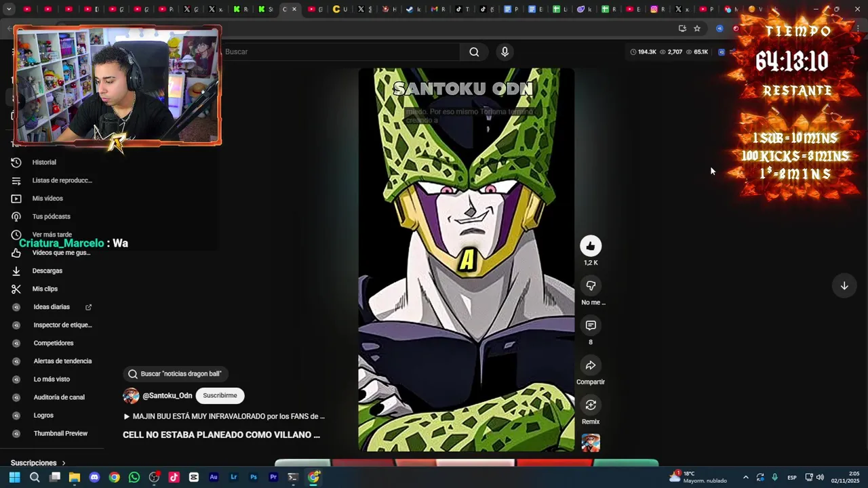Go to next short with down arrow
The image size is (868, 488).
click(844, 286)
